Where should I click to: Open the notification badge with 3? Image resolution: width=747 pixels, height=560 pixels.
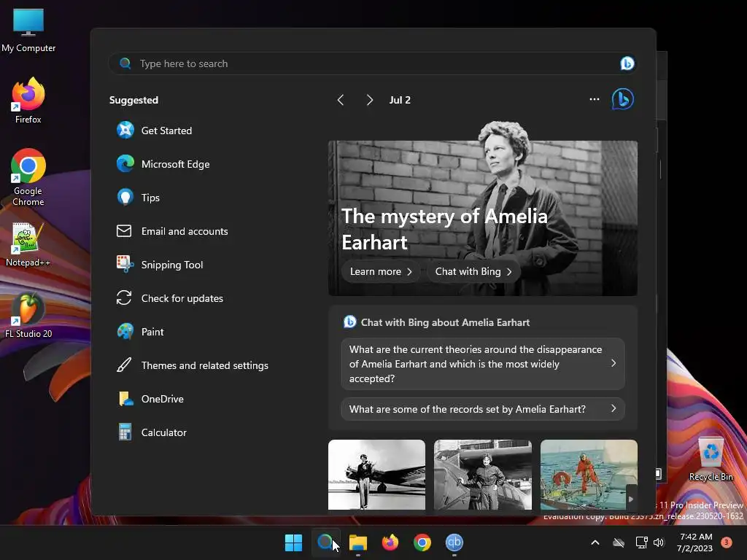[727, 542]
